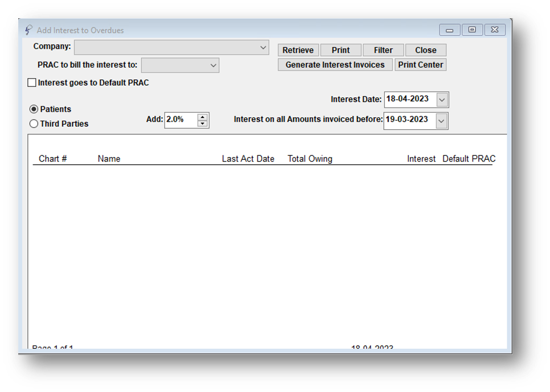The image size is (550, 392).
Task: Select the Patients radio button
Action: click(x=34, y=109)
